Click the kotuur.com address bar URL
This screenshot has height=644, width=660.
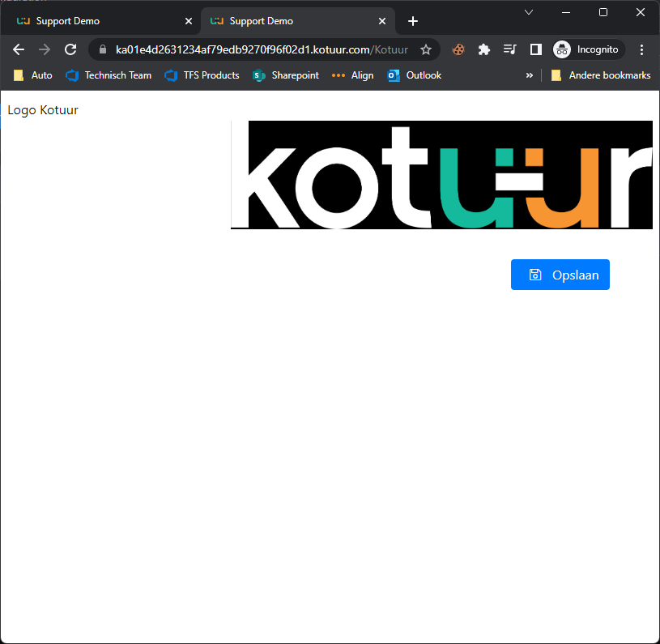tap(262, 49)
